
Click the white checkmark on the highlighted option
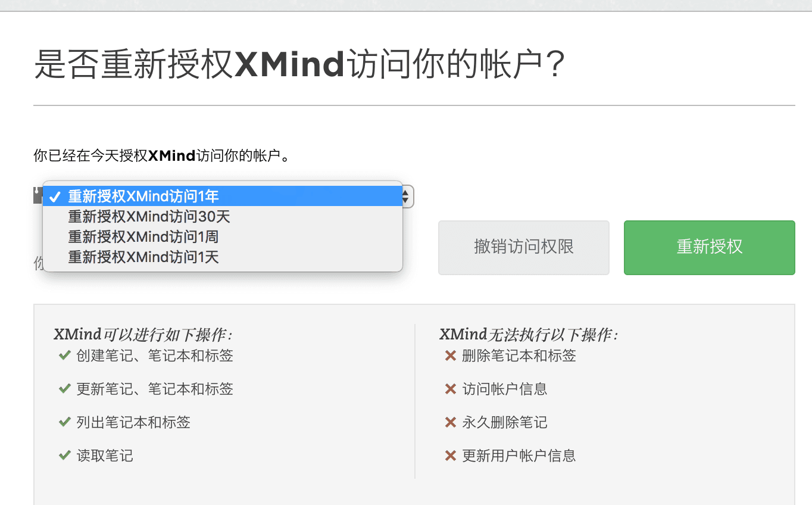click(x=55, y=196)
